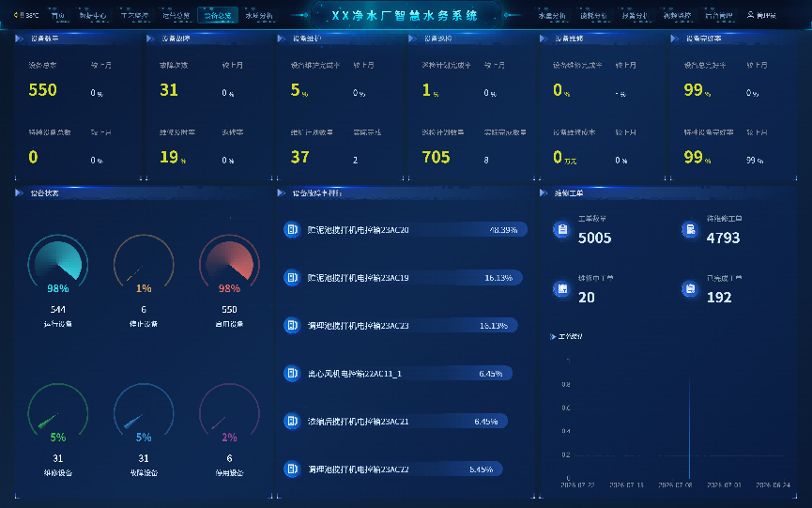Image resolution: width=812 pixels, height=508 pixels.
Task: Click the user avatar icon by 管理员
Action: [750, 15]
